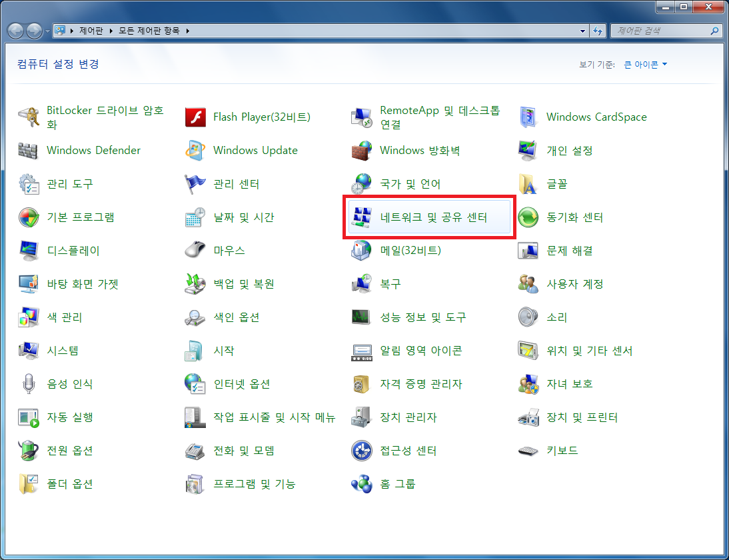Open the 인터넷 옵션 link
The height and width of the screenshot is (560, 729).
[242, 384]
